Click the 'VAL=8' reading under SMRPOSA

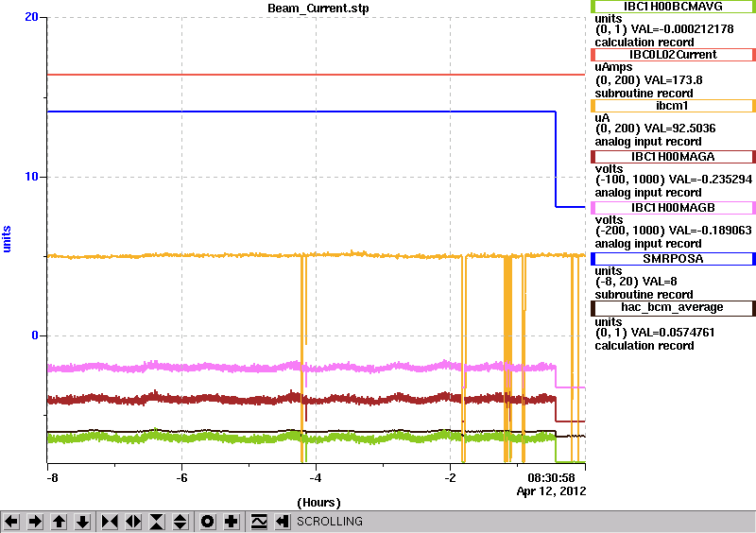tap(658, 282)
